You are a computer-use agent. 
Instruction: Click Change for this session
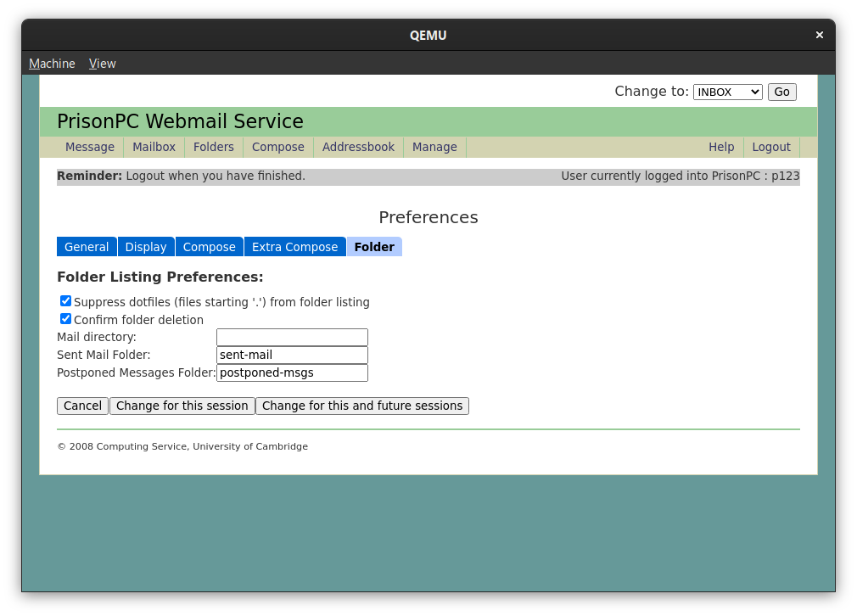182,406
